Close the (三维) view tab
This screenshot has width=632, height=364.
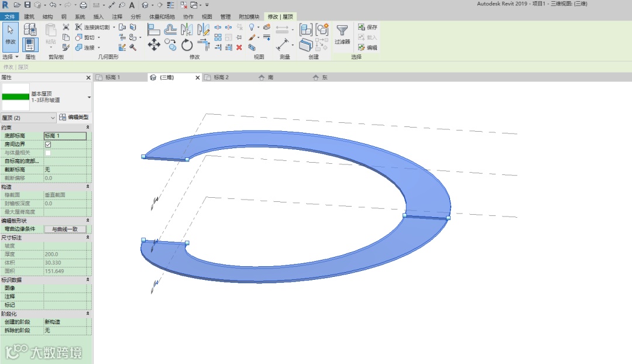(x=198, y=78)
